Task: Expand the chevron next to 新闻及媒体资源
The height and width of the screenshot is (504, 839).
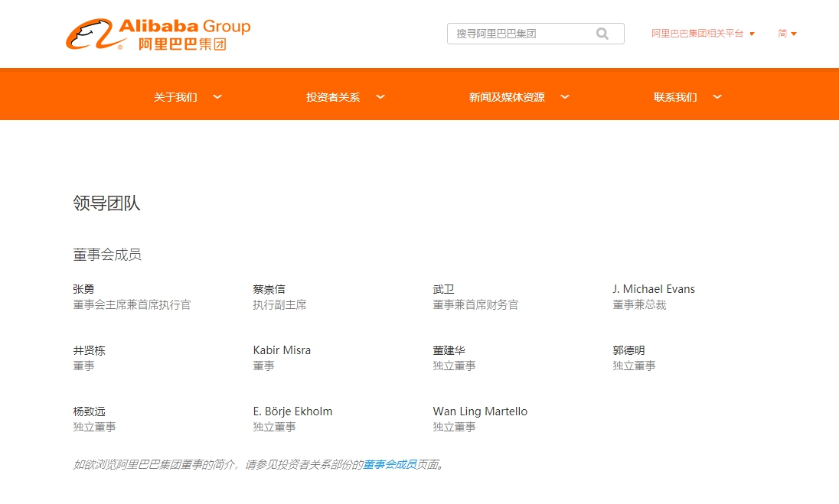Action: point(564,96)
